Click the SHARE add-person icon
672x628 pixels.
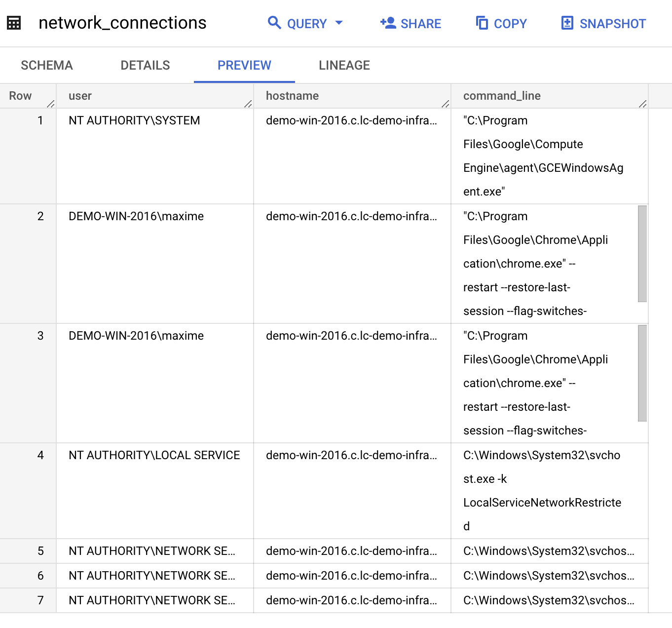(388, 23)
